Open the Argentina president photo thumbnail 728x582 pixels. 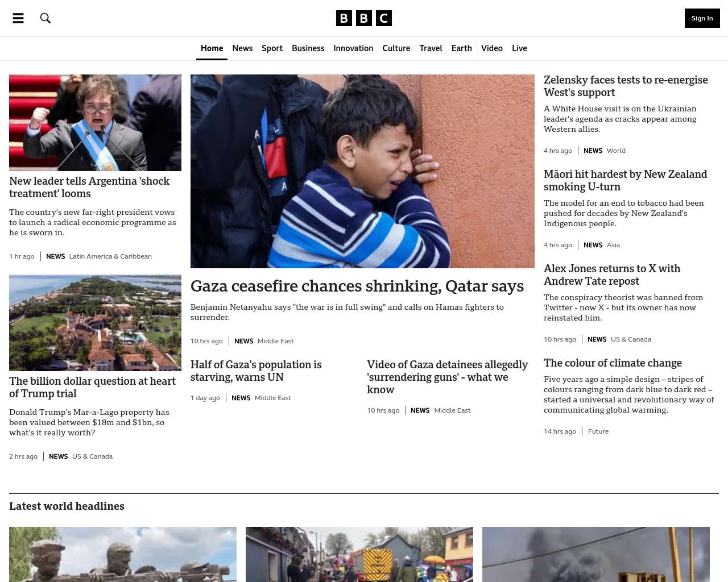[95, 123]
